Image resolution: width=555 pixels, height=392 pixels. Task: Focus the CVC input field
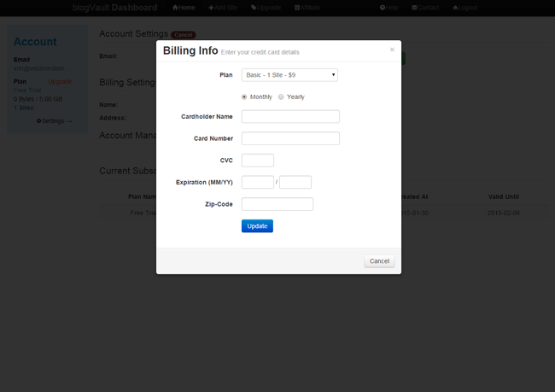tap(258, 161)
